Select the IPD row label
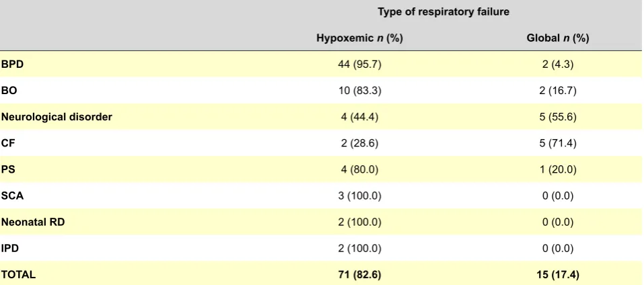 10,248
